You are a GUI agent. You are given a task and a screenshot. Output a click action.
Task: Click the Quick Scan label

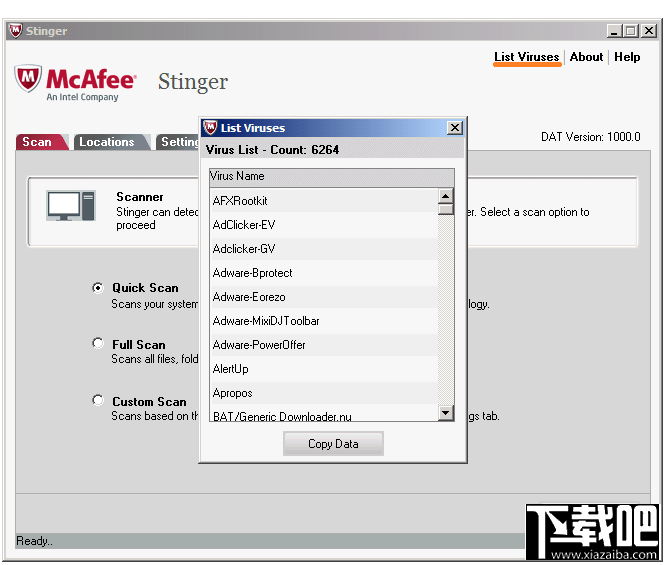click(145, 288)
